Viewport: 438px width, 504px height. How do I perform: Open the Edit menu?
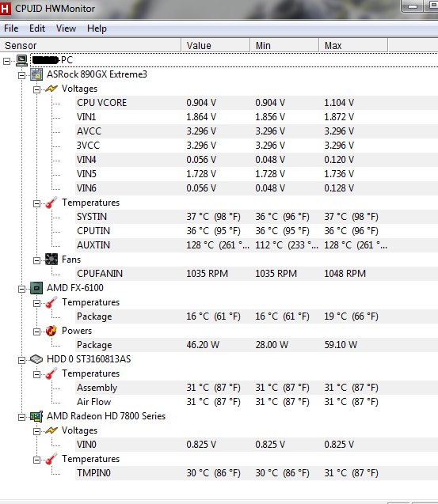[37, 28]
